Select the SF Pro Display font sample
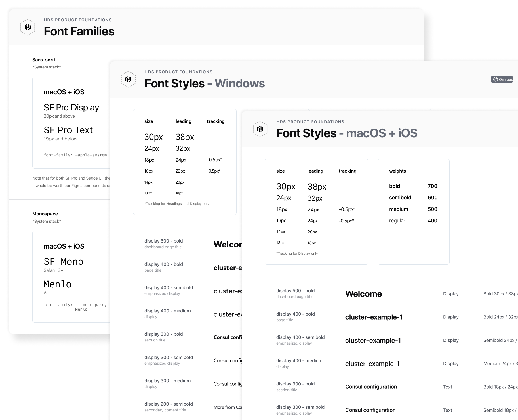The height and width of the screenshot is (420, 518). pyautogui.click(x=71, y=107)
